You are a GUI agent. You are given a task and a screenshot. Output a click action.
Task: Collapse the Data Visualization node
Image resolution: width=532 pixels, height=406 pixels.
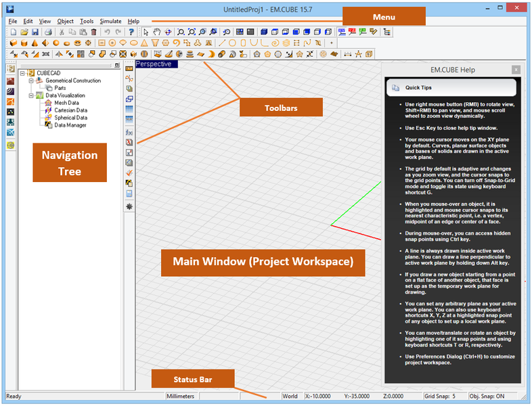[x=31, y=95]
